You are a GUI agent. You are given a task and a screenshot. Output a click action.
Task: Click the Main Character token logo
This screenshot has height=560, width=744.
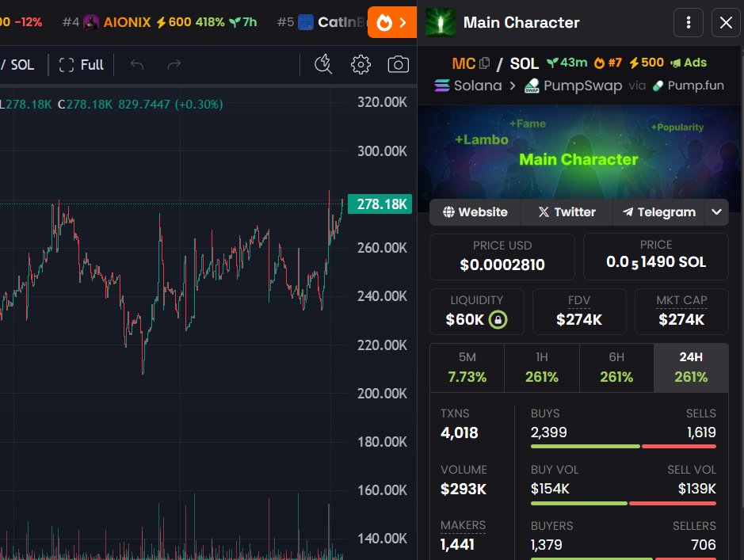pos(441,22)
